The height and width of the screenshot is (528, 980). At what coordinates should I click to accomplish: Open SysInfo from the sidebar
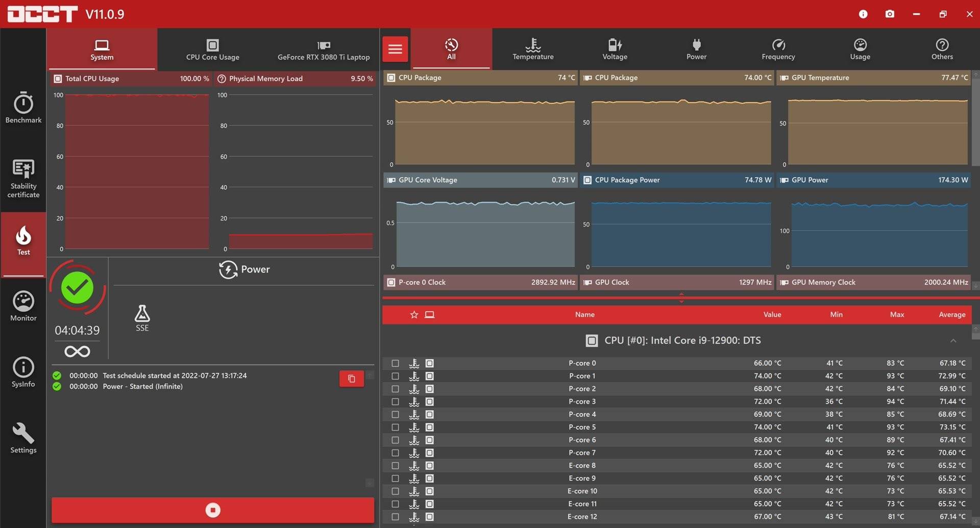tap(23, 372)
